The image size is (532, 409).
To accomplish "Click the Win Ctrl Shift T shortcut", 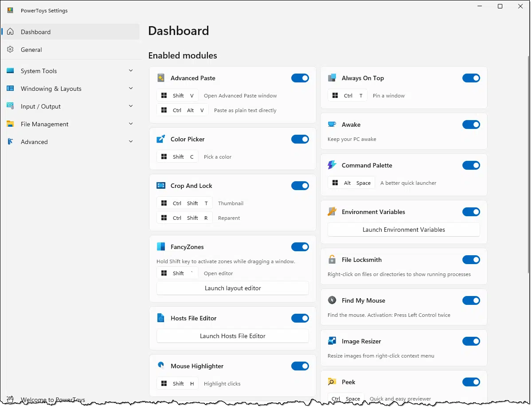I will tap(185, 203).
